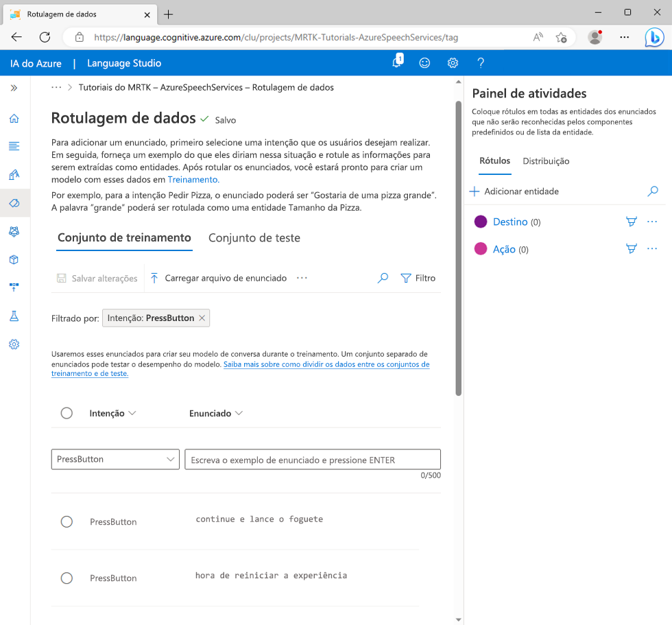Viewport: 672px width, 625px height.
Task: Click the purple Destino color dot
Action: tap(481, 222)
